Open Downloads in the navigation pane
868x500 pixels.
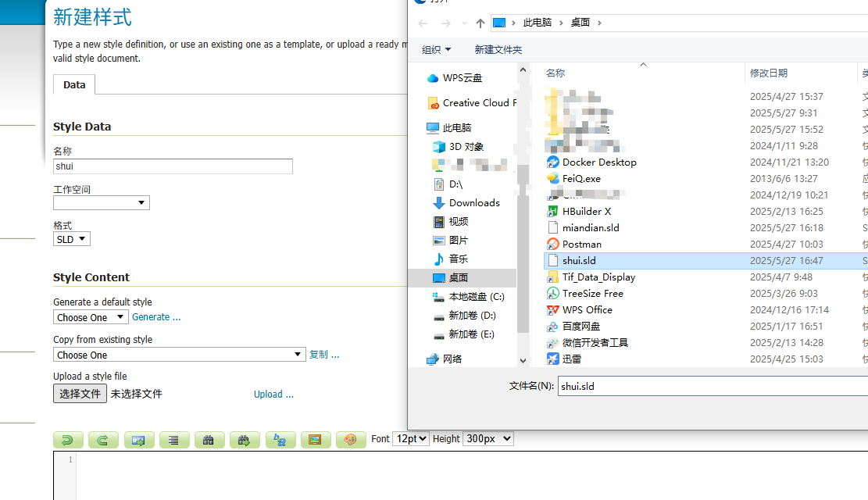(x=466, y=203)
